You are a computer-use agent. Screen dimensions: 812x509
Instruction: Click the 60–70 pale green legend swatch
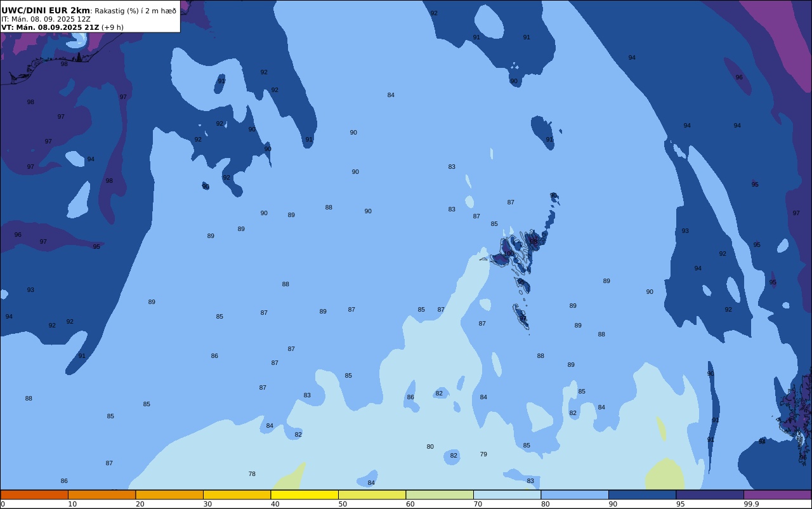click(440, 494)
